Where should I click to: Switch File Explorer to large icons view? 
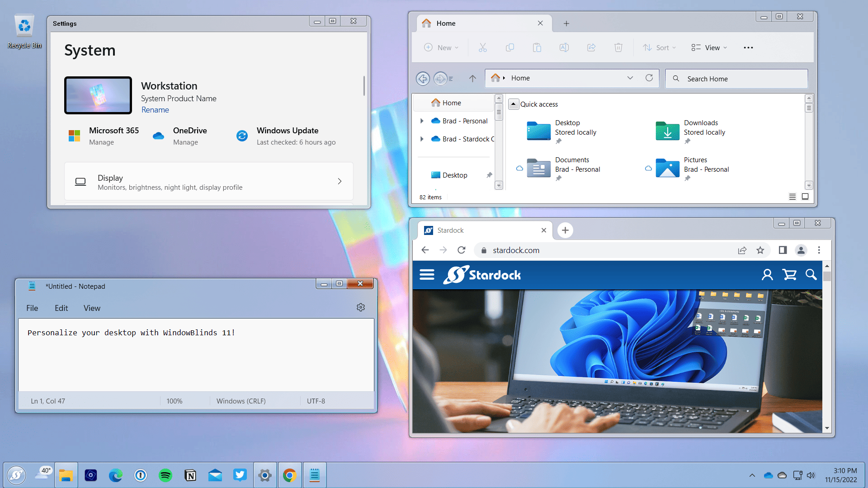(x=806, y=197)
